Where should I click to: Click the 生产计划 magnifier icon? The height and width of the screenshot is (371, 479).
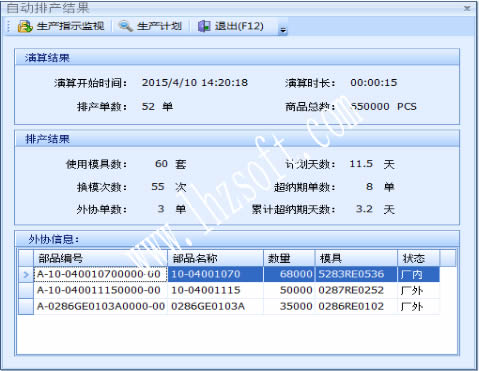[126, 26]
